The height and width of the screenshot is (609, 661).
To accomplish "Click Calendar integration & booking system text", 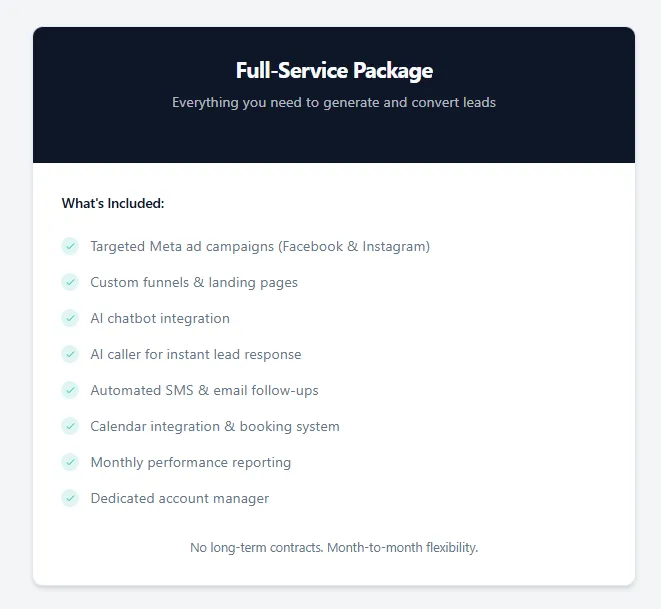I will (215, 427).
